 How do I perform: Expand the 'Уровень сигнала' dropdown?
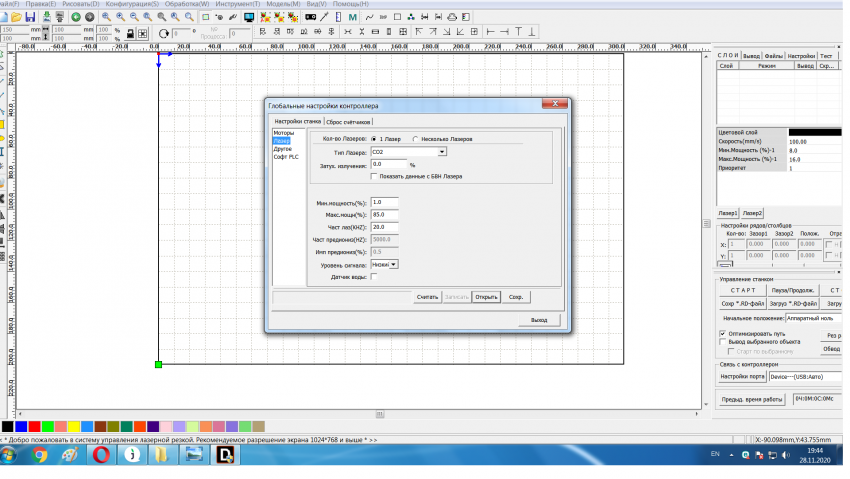tap(393, 264)
